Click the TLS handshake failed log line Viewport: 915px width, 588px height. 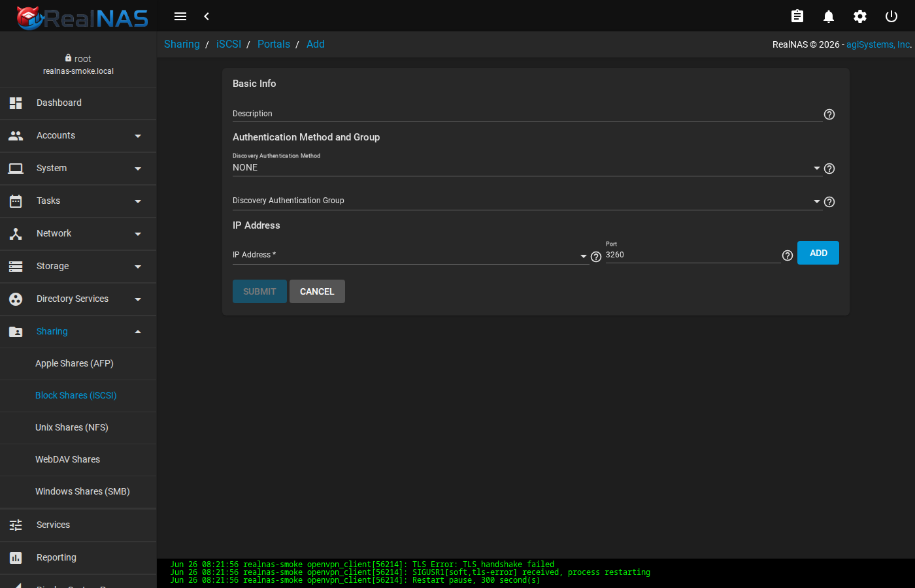[x=363, y=564]
